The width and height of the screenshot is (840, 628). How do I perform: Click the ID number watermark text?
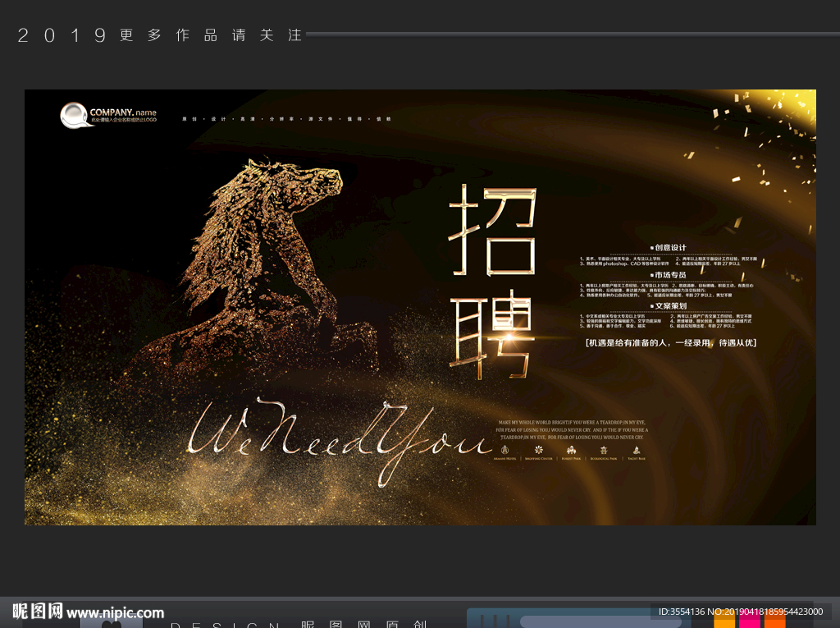740,612
